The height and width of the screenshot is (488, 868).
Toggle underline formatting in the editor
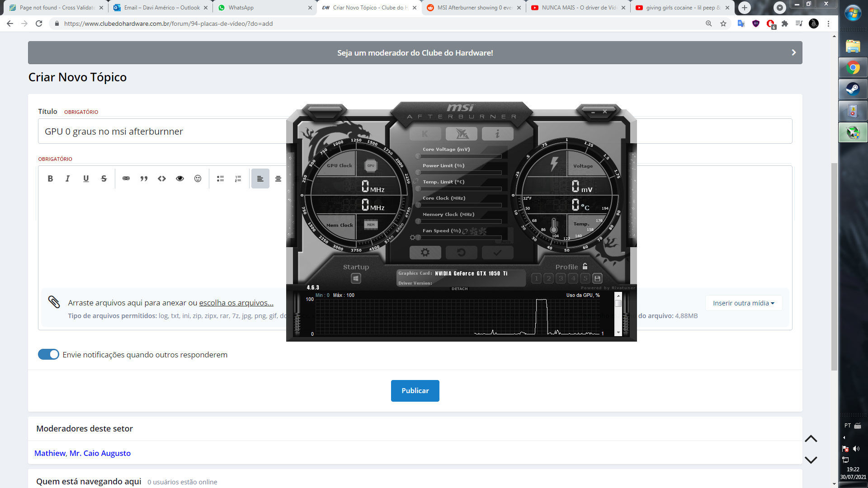tap(86, 178)
